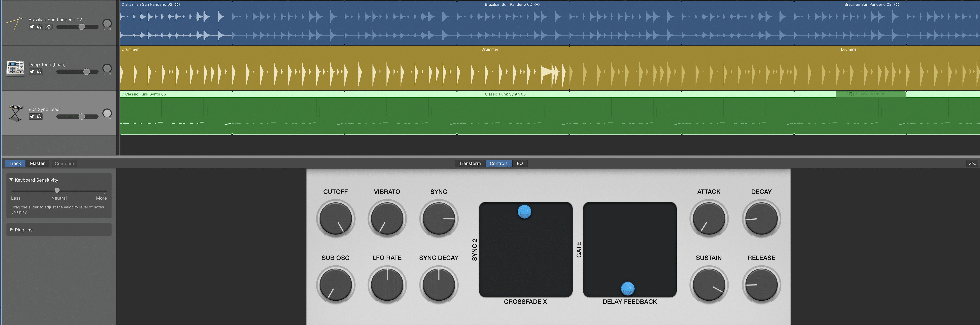Click the 80s Sync Lead volume slider
Viewport: 980px width, 325px height.
tap(77, 117)
